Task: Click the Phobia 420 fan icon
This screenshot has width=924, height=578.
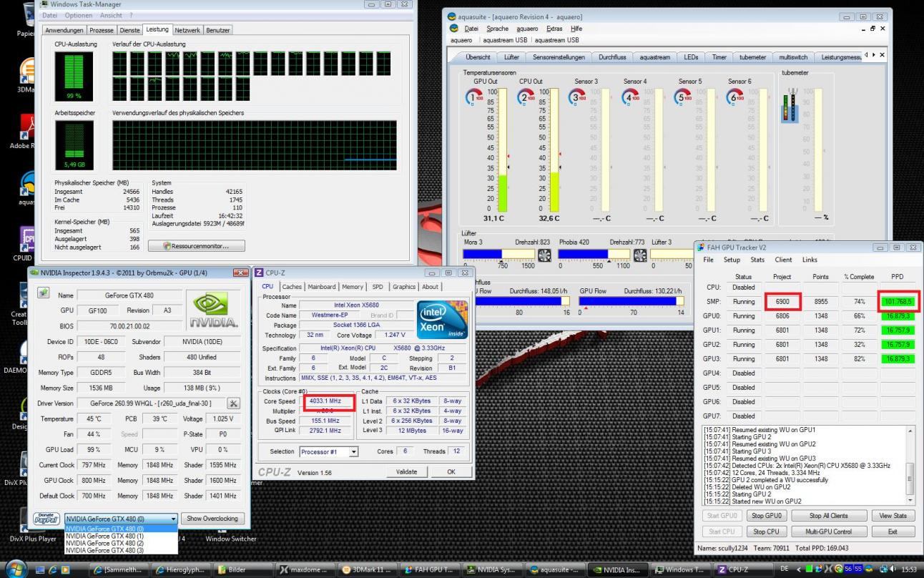Action: [x=640, y=254]
